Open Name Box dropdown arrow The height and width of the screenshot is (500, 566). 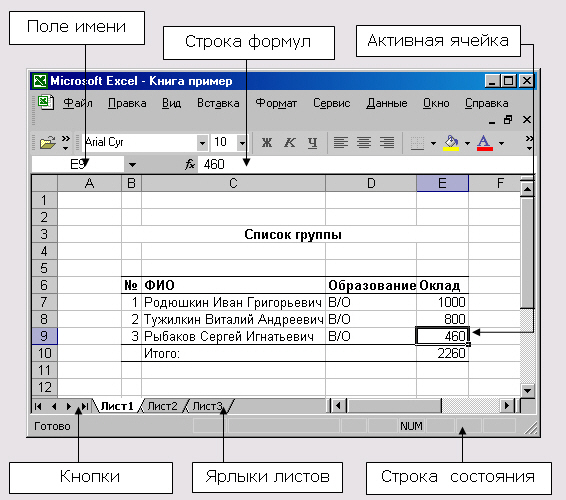click(132, 165)
